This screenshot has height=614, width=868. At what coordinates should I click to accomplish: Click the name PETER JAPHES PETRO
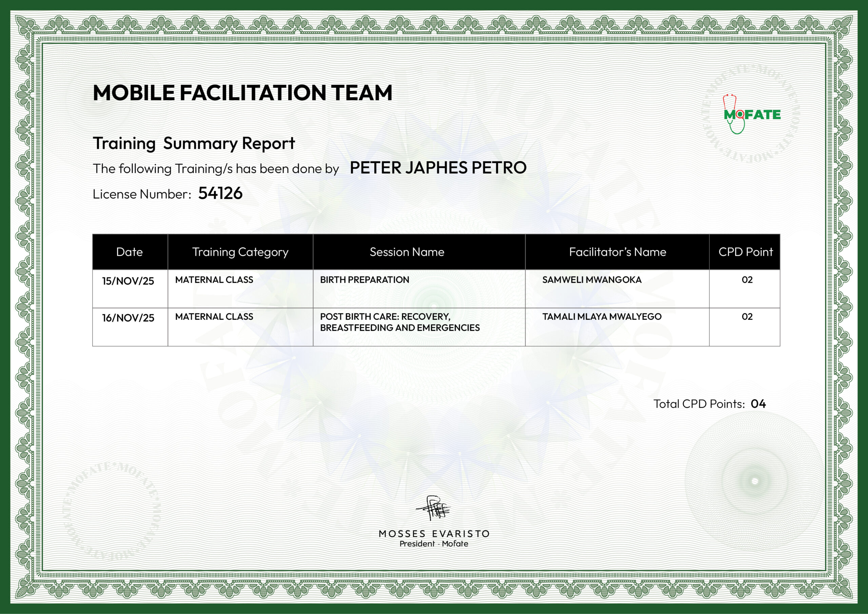[438, 167]
